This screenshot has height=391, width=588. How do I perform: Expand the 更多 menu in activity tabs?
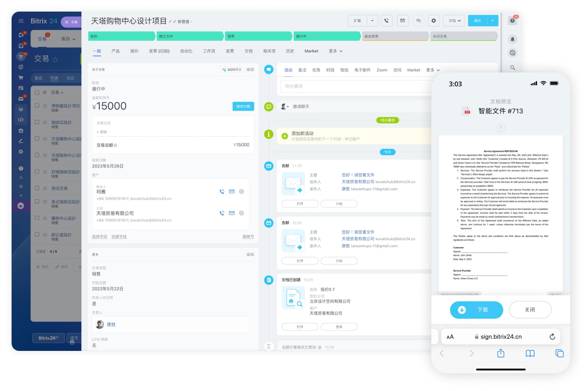[433, 70]
